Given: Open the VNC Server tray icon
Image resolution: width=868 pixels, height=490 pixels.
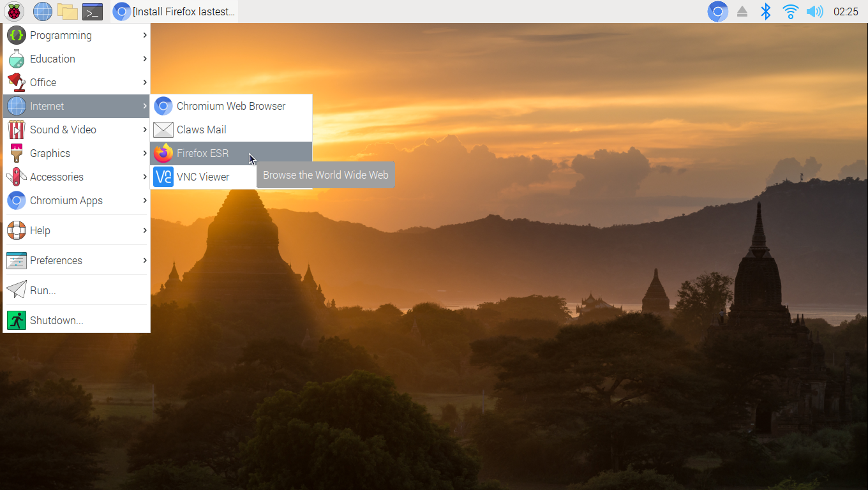Looking at the screenshot, I should 717,11.
